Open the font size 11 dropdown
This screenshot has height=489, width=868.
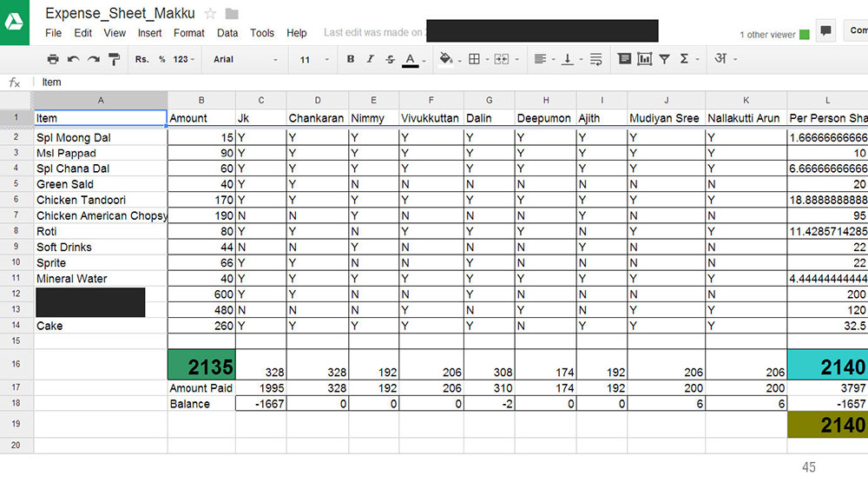click(314, 59)
